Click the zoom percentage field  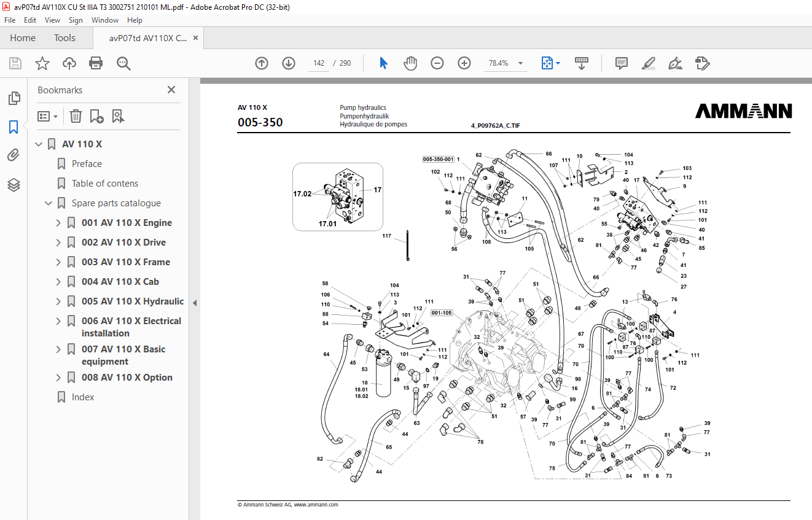coord(499,63)
